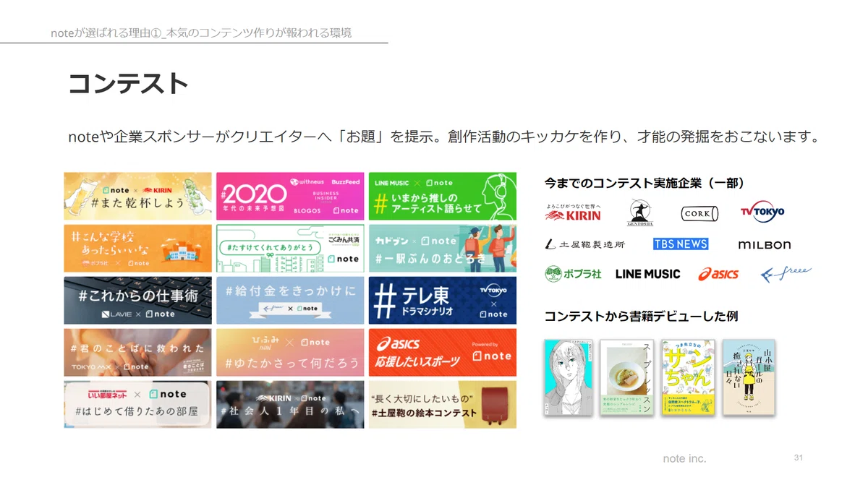Open the #また乾杯しよう contest banner
The height and width of the screenshot is (485, 868).
tap(138, 196)
